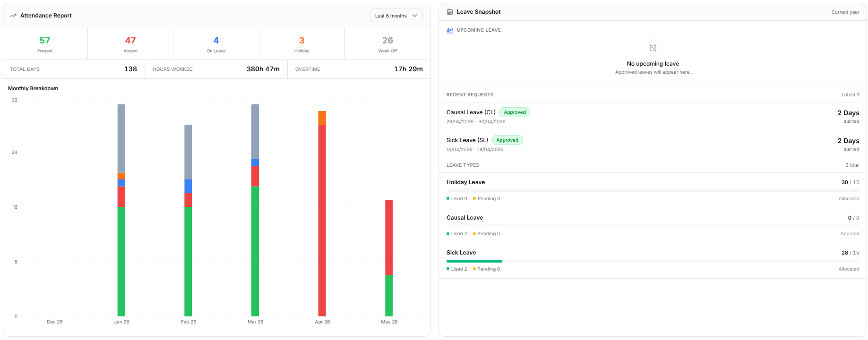Click the Overtime value 17h 29m
The width and height of the screenshot is (868, 340).
pos(408,69)
